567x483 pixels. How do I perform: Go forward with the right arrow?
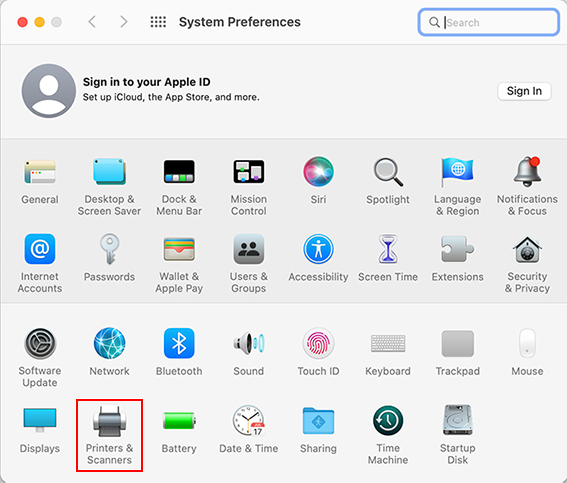click(124, 22)
